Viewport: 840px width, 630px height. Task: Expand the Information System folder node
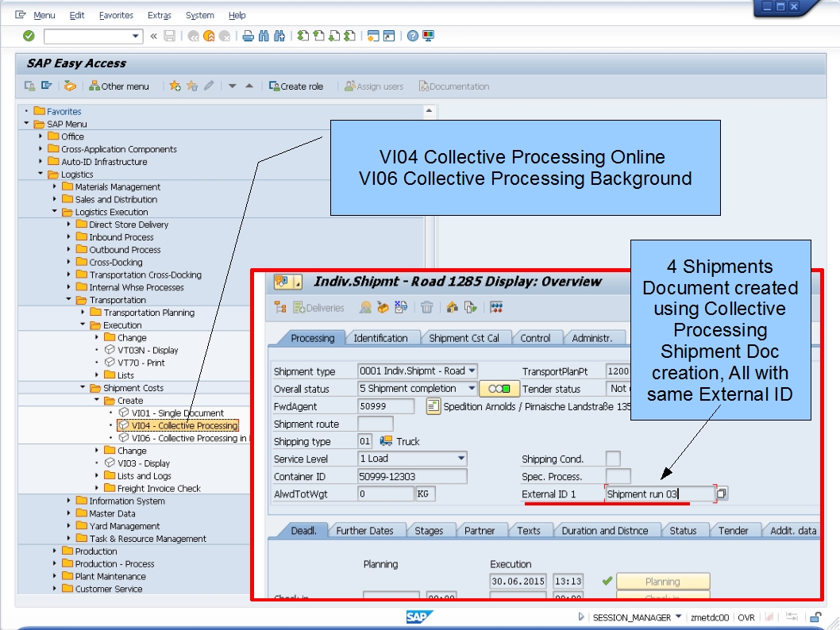[68, 501]
